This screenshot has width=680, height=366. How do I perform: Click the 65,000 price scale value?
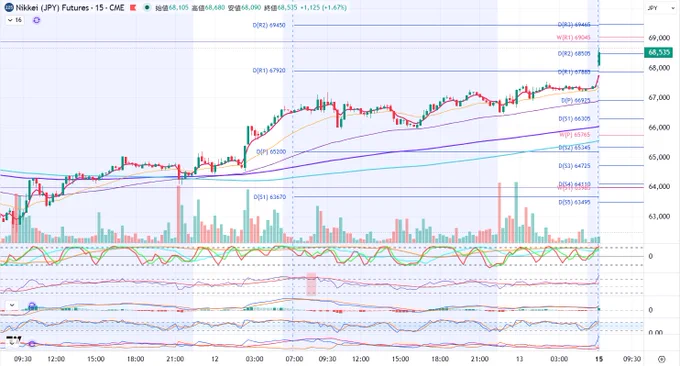659,157
